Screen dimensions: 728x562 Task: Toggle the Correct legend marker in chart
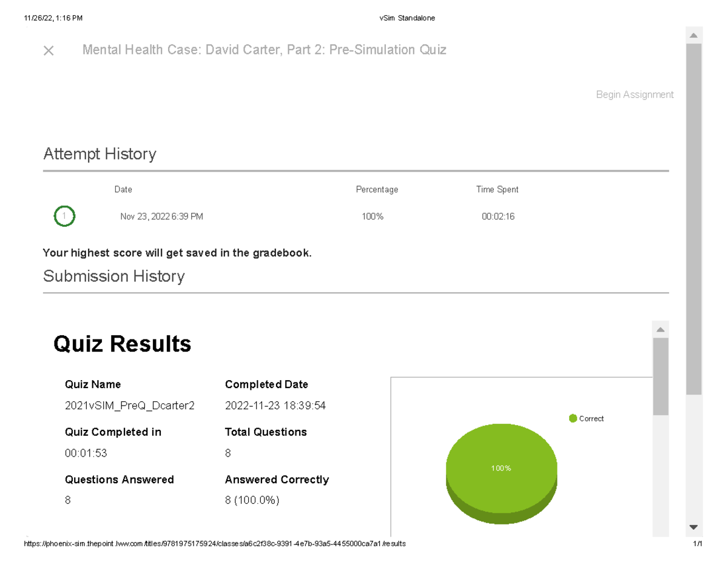[x=573, y=418]
